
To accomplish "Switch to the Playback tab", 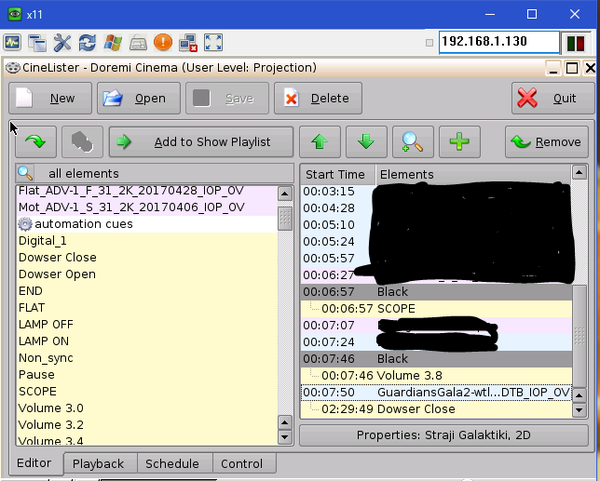I will point(98,464).
